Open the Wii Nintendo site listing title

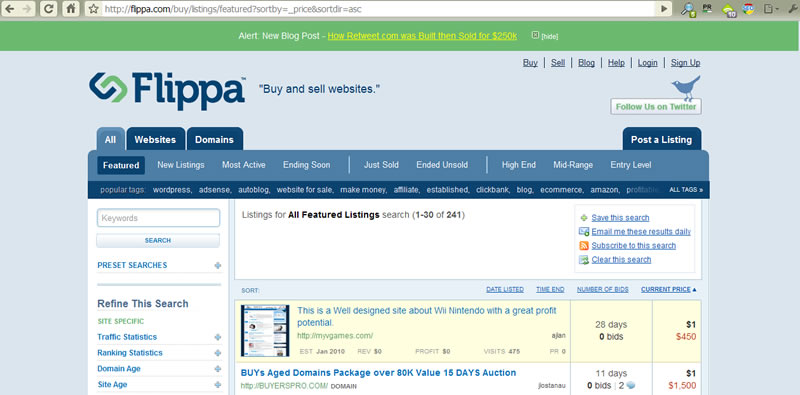pos(427,316)
